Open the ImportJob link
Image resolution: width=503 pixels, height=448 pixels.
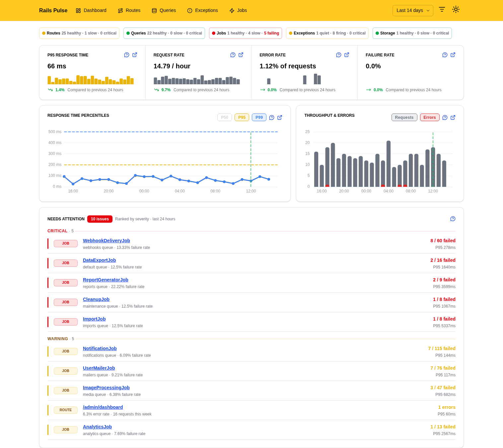94,319
